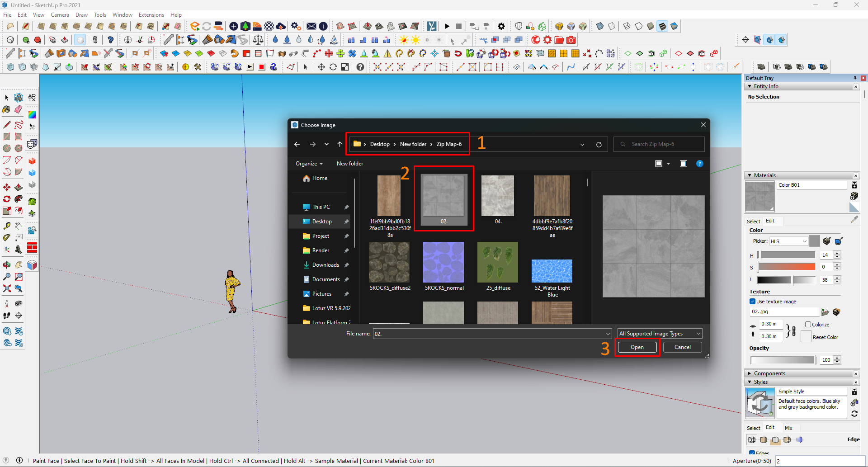Click the Open button
Screen dimensions: 868x467
637,347
